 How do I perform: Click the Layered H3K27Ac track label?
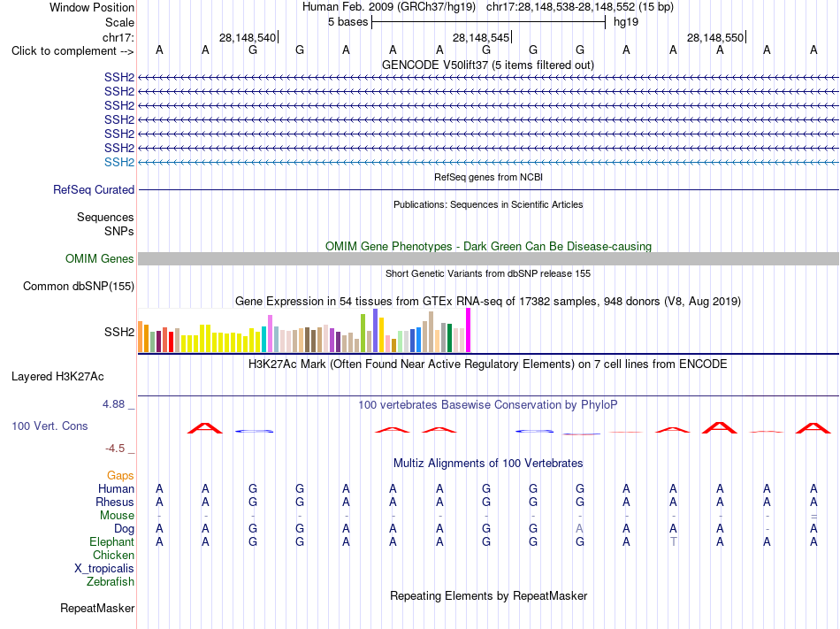click(x=57, y=377)
